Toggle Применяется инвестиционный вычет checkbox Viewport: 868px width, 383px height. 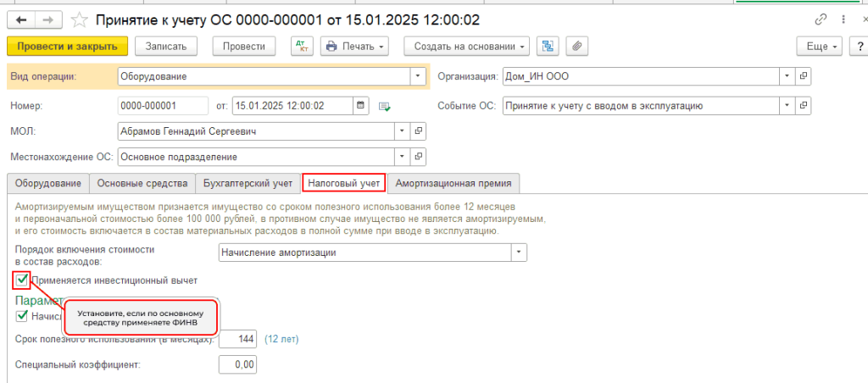(22, 280)
